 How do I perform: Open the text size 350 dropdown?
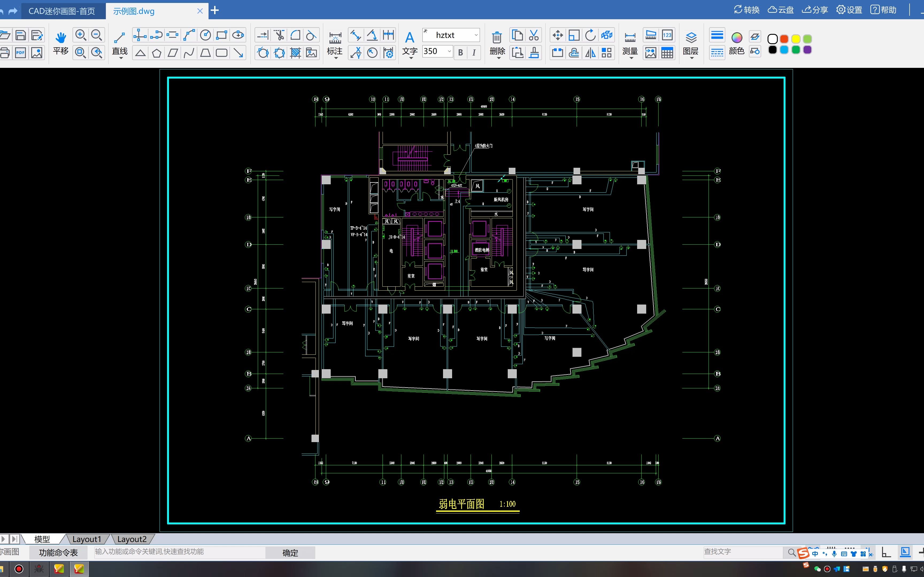point(449,51)
